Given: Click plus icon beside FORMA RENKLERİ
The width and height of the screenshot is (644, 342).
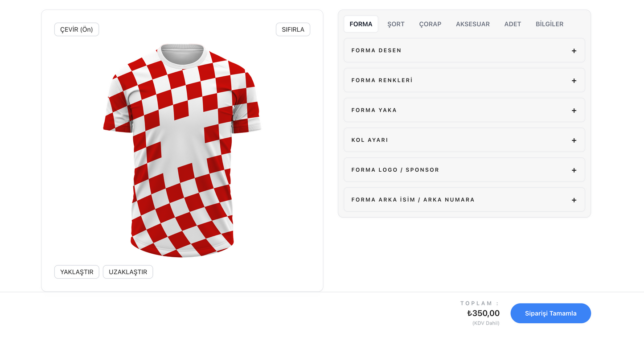Looking at the screenshot, I should pos(574,81).
